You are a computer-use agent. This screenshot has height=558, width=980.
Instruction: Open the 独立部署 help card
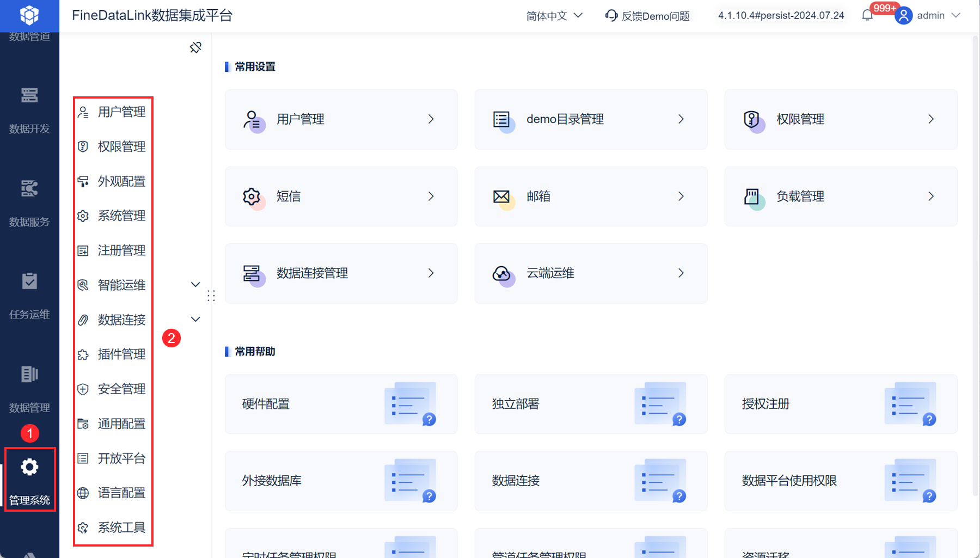(x=591, y=404)
